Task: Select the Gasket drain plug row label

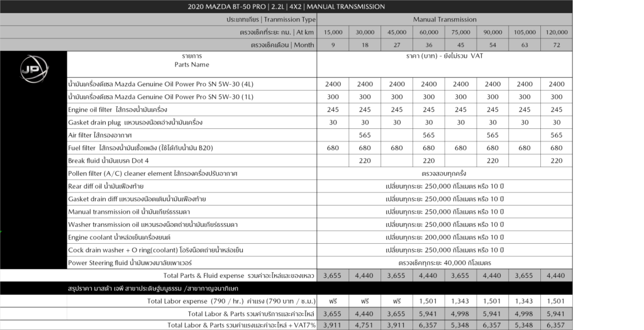Action: (x=135, y=123)
